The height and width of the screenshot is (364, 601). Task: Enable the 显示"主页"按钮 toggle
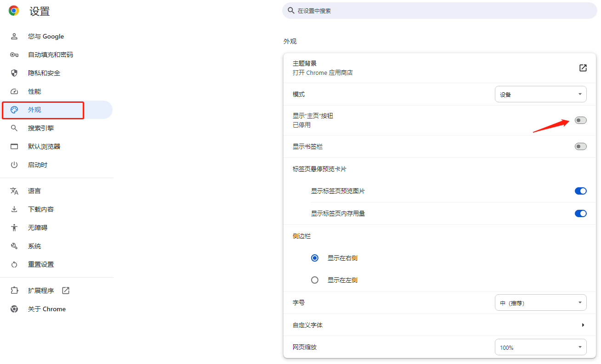(580, 120)
